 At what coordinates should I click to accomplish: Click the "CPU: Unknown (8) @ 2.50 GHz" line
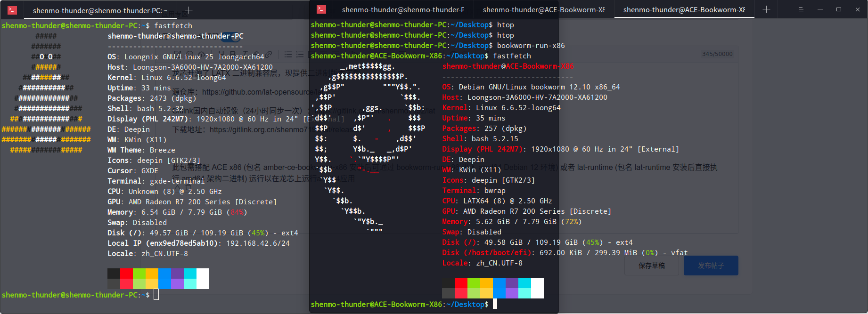point(164,192)
